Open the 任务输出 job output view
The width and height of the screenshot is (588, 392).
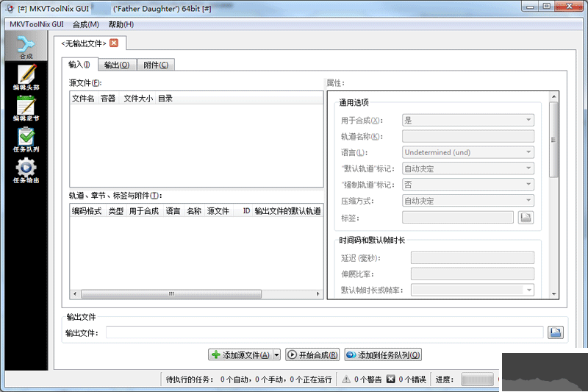(x=26, y=171)
